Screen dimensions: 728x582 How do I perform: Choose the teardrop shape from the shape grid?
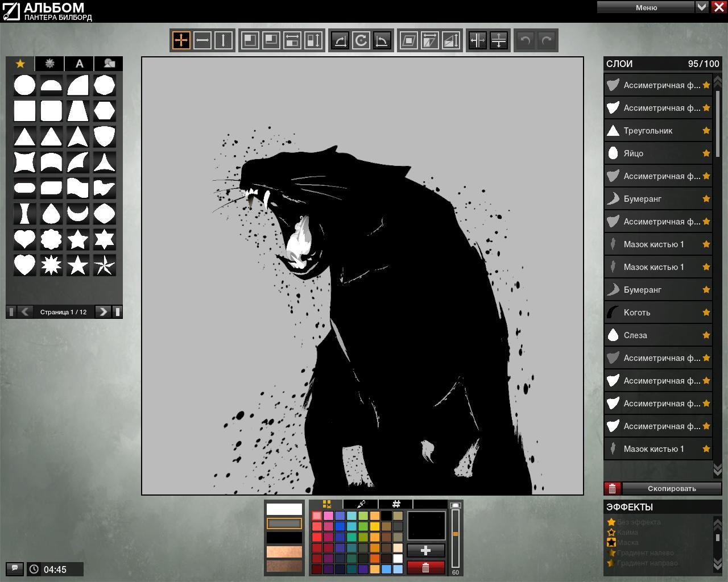(51, 214)
